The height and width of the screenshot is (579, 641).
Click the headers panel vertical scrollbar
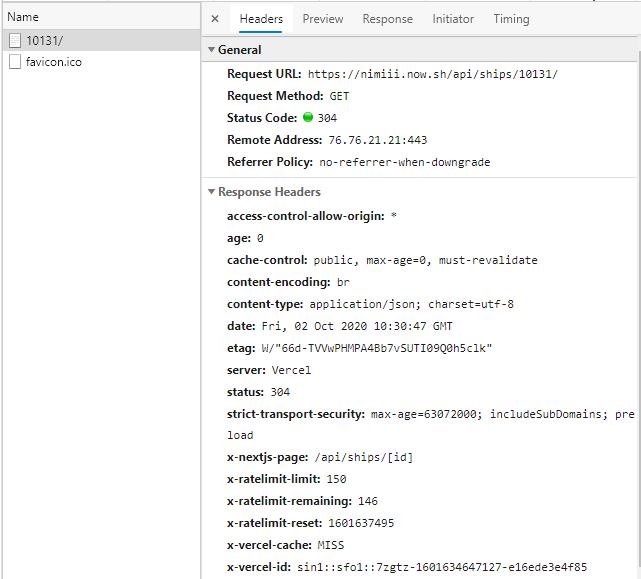coord(639,307)
